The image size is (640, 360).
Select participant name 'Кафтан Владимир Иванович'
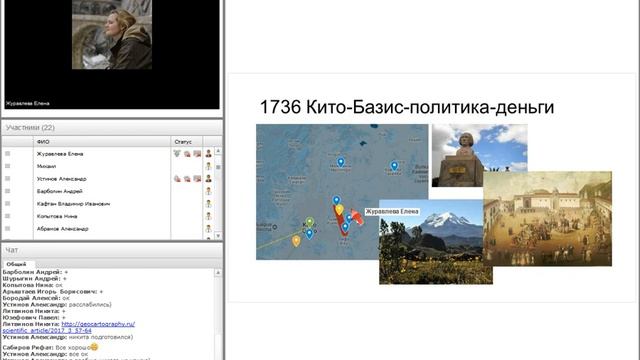73,204
